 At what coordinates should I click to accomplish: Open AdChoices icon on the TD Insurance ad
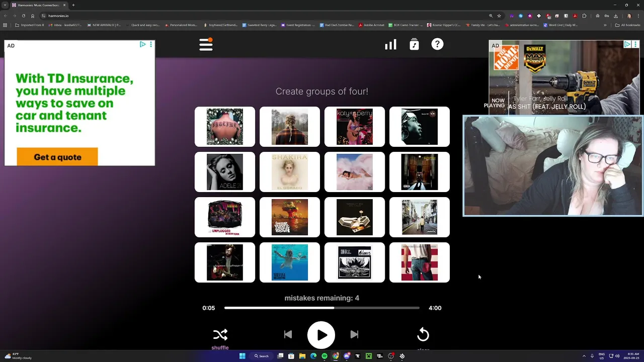click(x=143, y=45)
